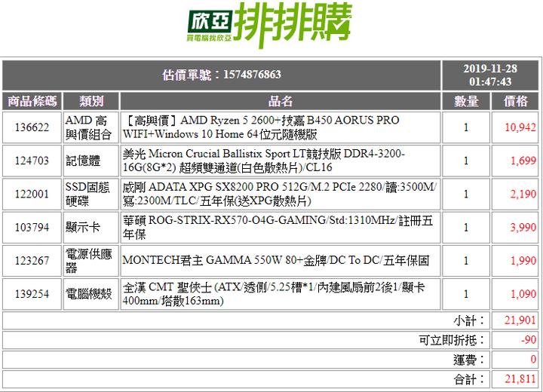Viewport: 543px width, 392px height.
Task: Click the 全漢 CMT 聖俠士 product name
Action: pos(274,294)
